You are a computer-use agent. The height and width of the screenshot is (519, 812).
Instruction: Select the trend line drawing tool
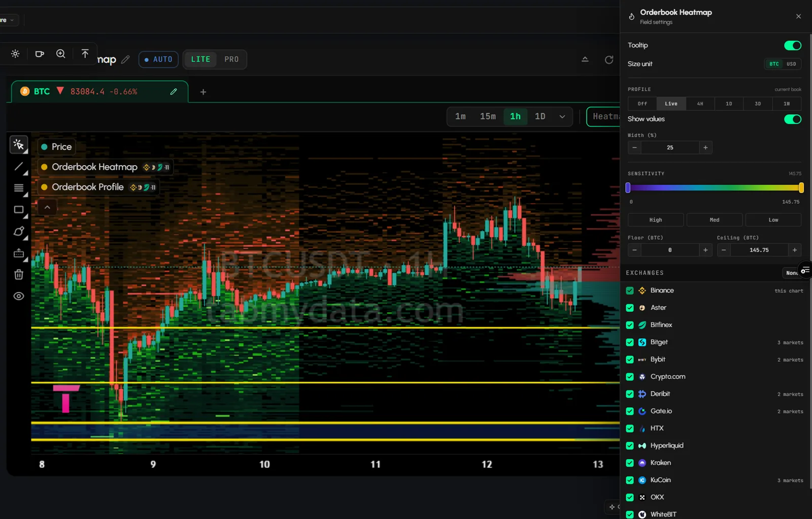pyautogui.click(x=19, y=167)
